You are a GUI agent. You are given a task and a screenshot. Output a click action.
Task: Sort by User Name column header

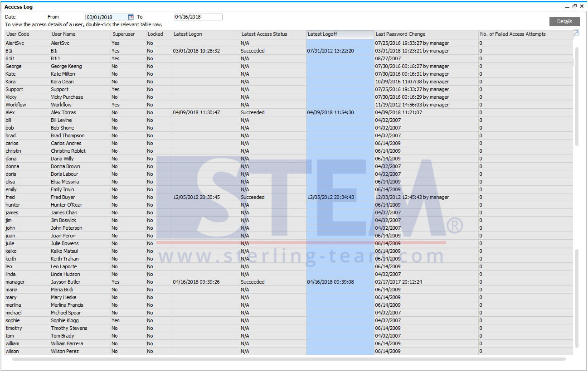80,34
